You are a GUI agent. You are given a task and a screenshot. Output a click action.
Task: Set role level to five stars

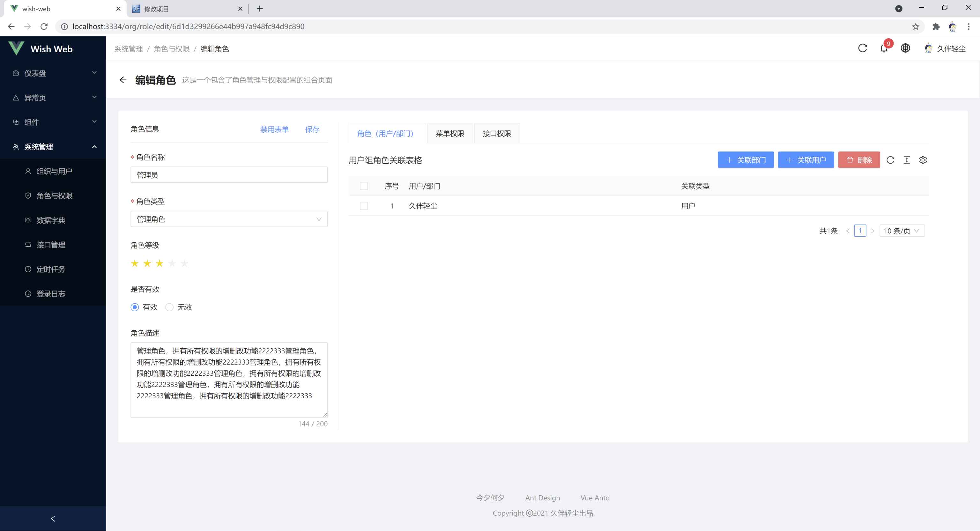coord(184,263)
